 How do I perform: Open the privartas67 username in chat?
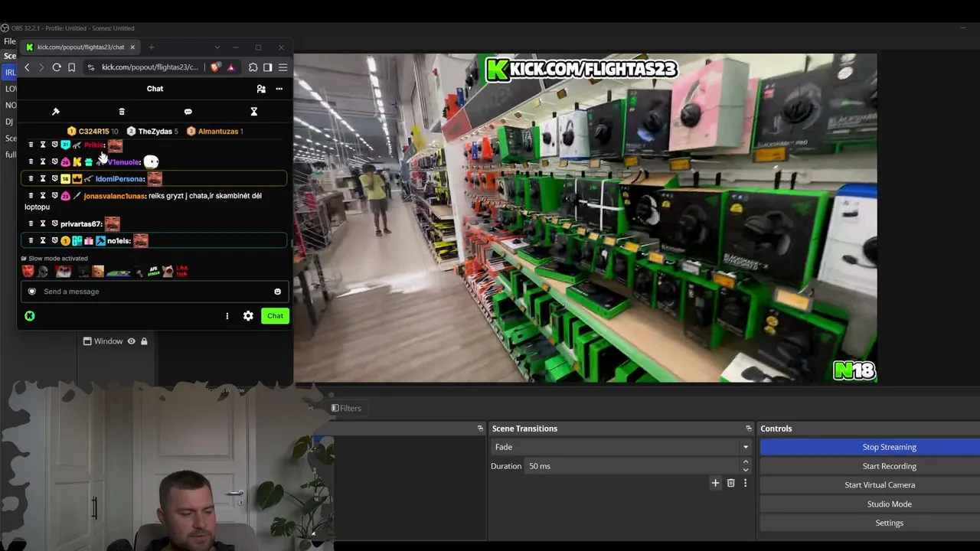click(x=80, y=224)
